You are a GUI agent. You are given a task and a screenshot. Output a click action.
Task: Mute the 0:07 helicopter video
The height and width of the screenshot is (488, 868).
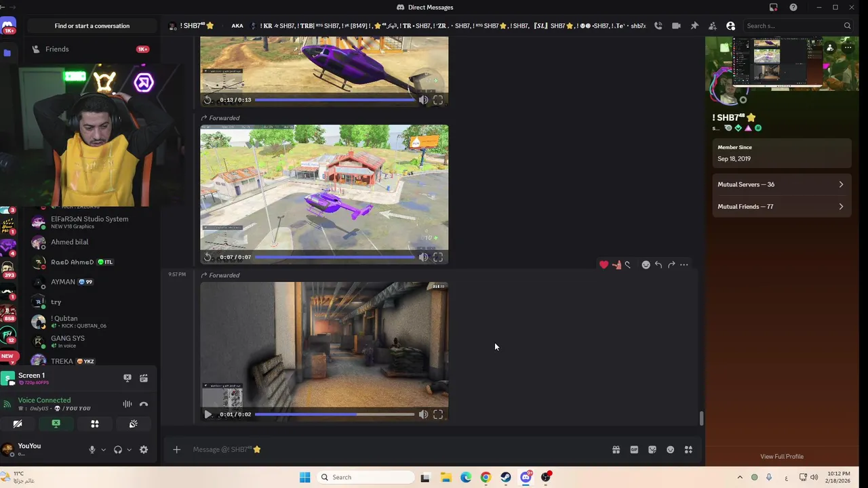(x=423, y=257)
